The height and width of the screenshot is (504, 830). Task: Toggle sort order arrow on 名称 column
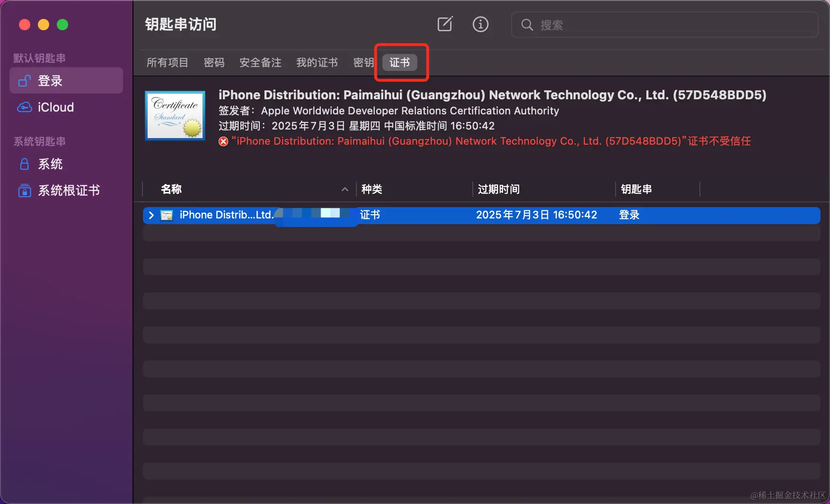(345, 189)
